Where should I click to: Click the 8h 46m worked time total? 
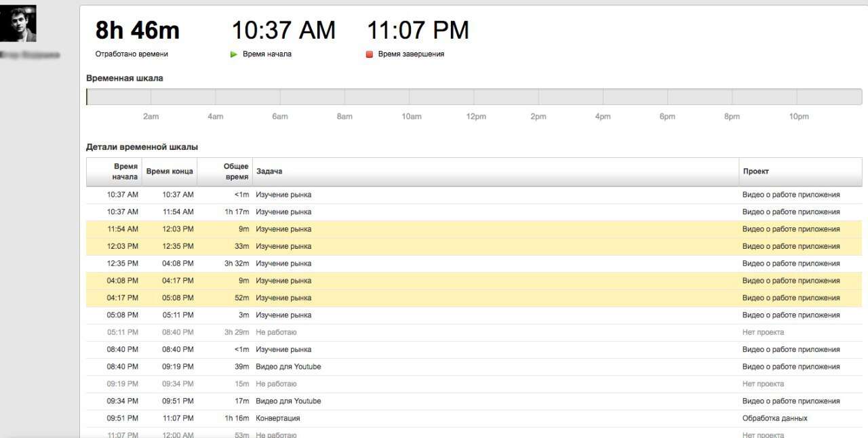tap(138, 31)
